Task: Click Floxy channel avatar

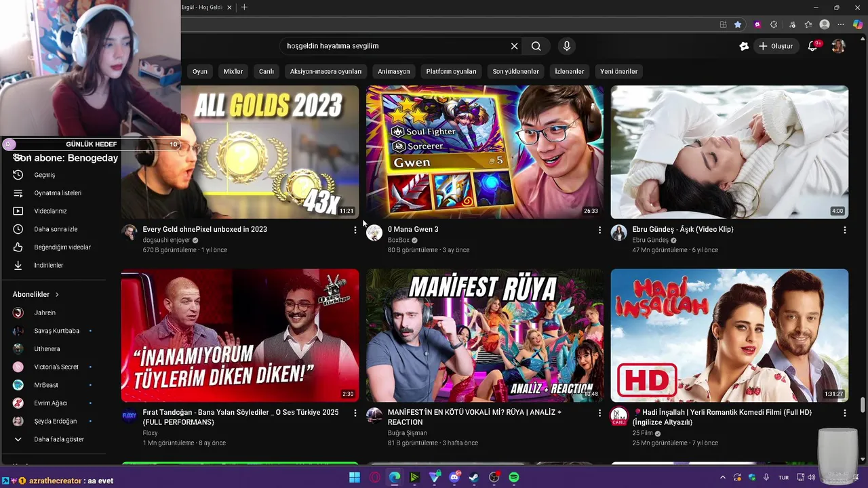Action: (129, 415)
